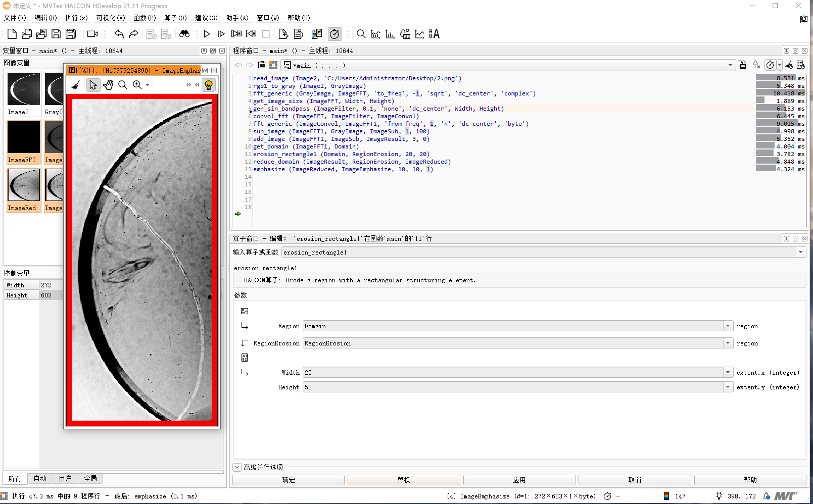Step out of the current procedure
This screenshot has width=813, height=504.
[251, 34]
